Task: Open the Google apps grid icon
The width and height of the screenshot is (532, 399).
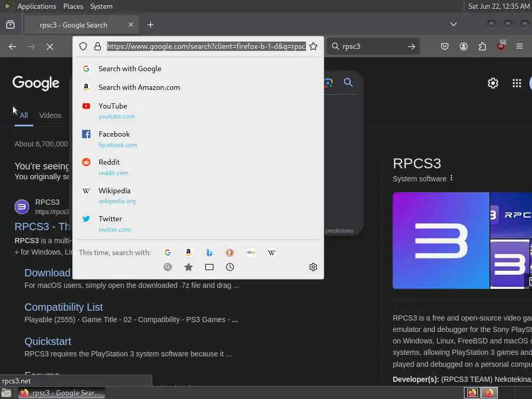Action: coord(517,83)
